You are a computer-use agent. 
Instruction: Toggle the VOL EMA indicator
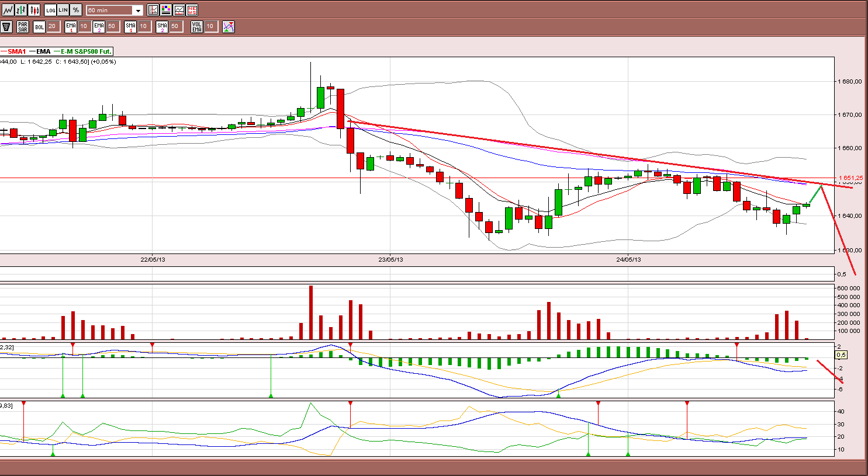click(x=197, y=26)
